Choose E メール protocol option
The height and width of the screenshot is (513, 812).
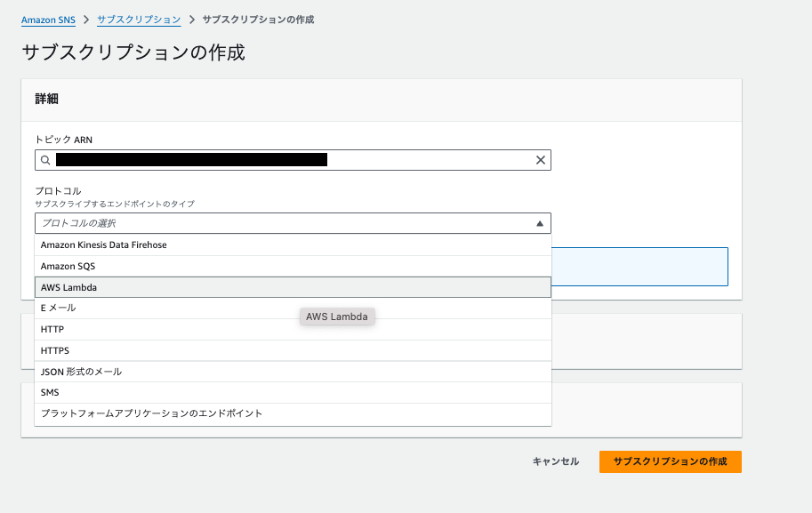click(293, 308)
